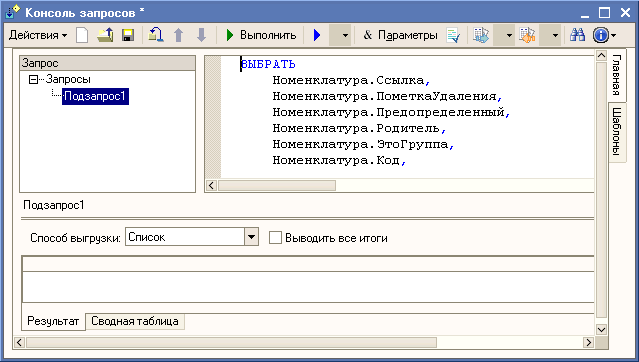This screenshot has height=362, width=639.
Task: Move query up with up arrow
Action: tap(178, 35)
